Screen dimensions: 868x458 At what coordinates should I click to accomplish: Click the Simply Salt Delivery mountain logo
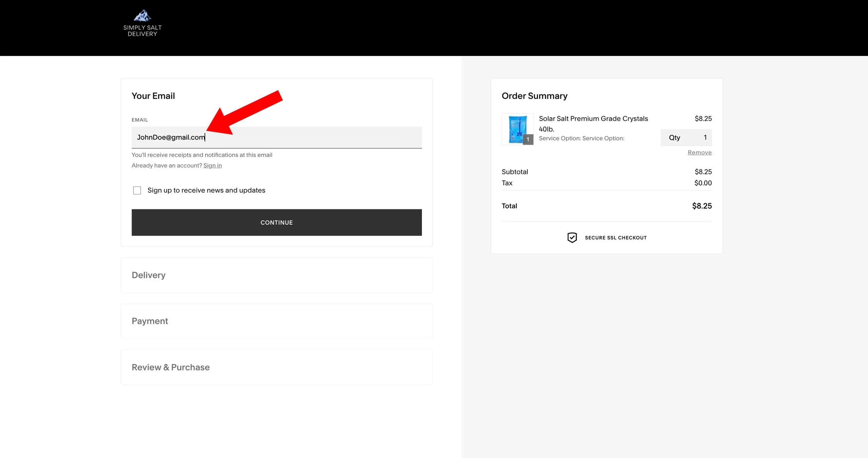142,15
